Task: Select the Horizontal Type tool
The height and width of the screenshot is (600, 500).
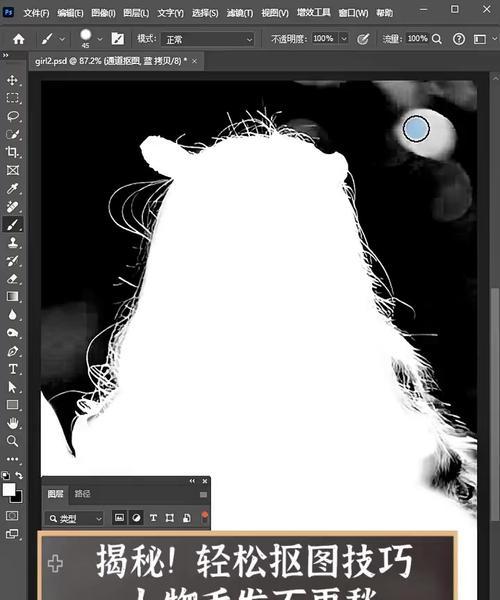Action: point(12,369)
